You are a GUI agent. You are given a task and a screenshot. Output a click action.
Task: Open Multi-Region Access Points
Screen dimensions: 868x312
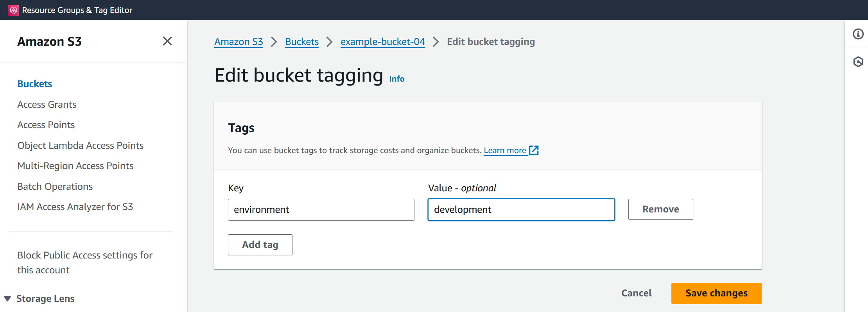point(75,166)
